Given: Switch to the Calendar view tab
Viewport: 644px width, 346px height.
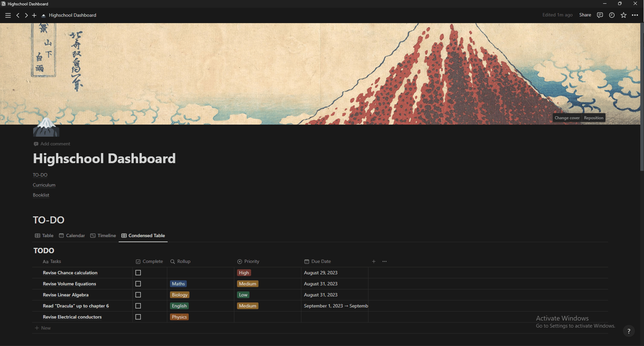Looking at the screenshot, I should click(x=72, y=236).
